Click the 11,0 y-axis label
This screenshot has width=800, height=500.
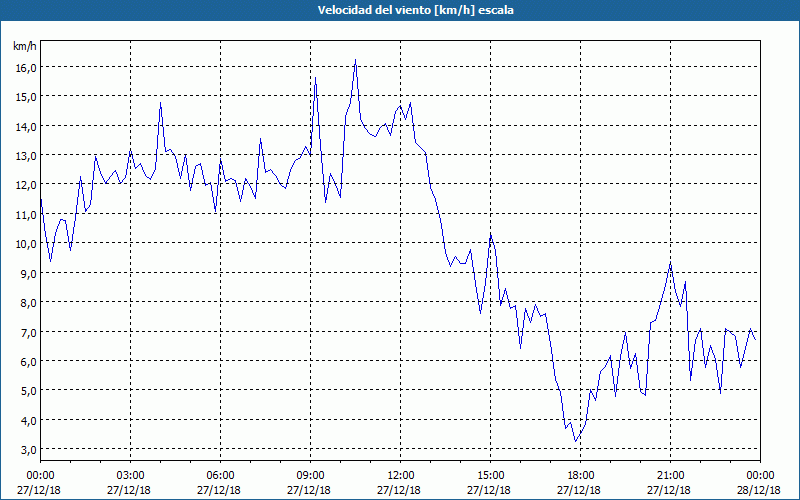coord(24,214)
